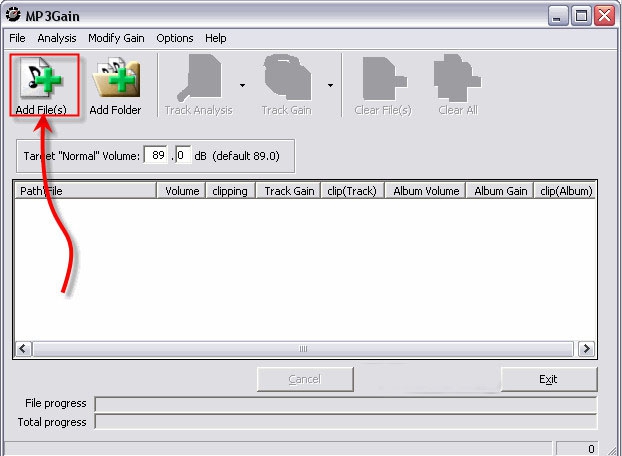Minimize the MP3Gain window
Viewport: 622px width, 456px height.
click(558, 16)
